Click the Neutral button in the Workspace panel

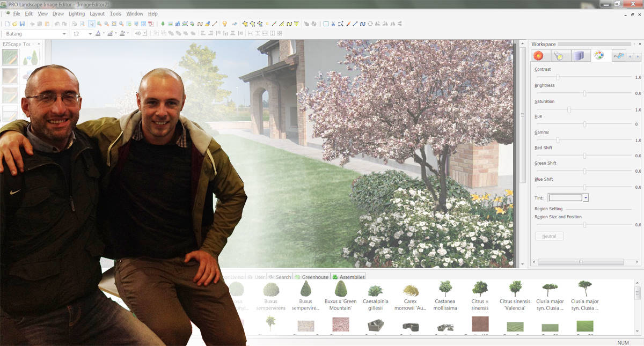coord(549,236)
